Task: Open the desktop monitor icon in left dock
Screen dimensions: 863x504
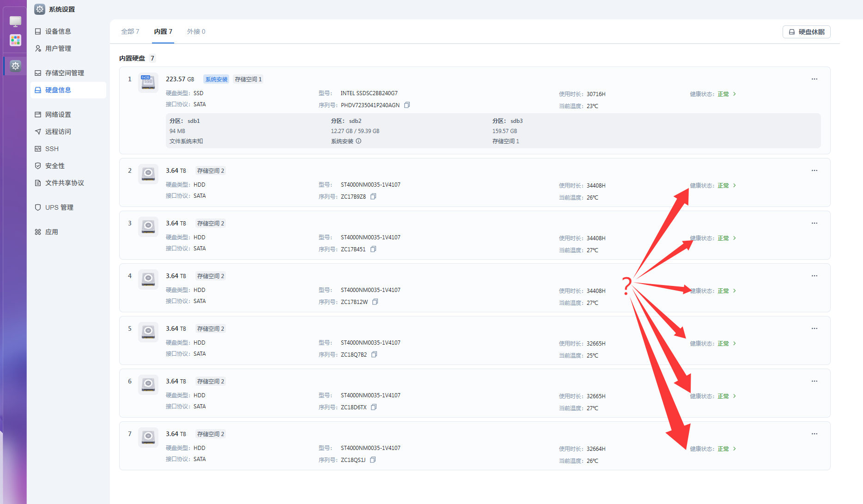Action: [15, 21]
